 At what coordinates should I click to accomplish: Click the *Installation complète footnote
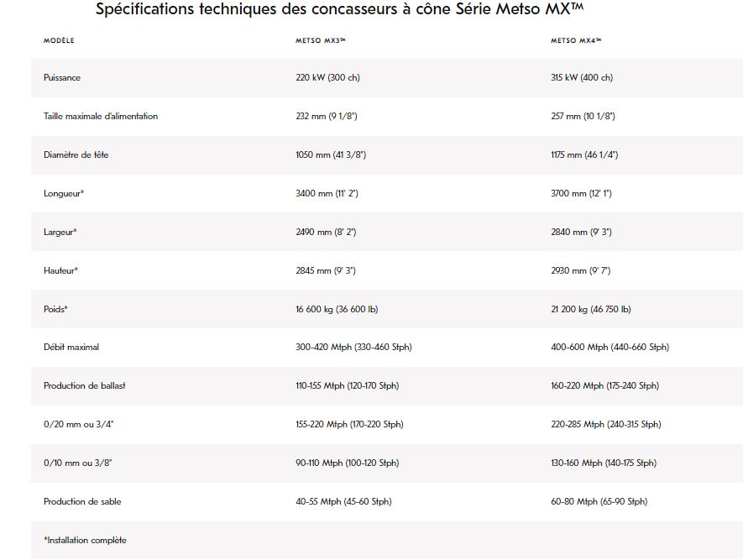point(85,541)
